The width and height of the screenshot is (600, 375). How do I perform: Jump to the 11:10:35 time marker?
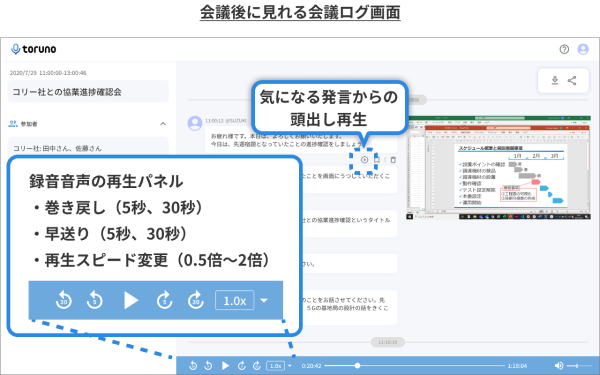pyautogui.click(x=388, y=342)
